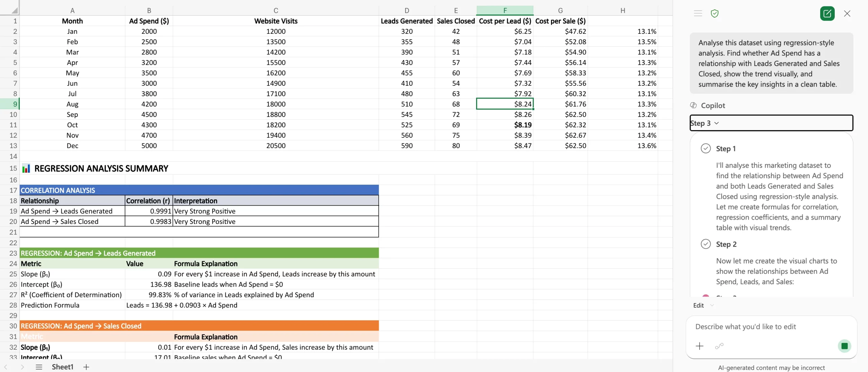This screenshot has height=372, width=868.
Task: Click the plus attach icon in prompt box
Action: click(x=699, y=346)
